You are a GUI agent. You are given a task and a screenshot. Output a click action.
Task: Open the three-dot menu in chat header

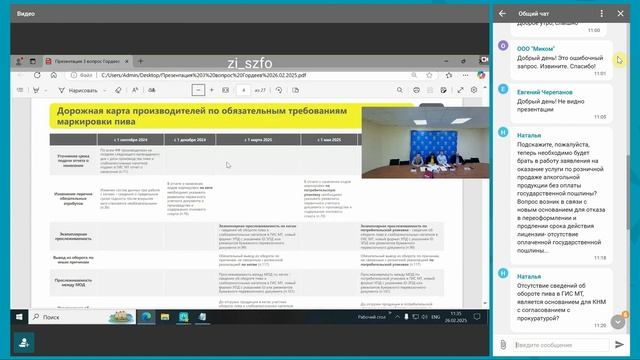602,13
